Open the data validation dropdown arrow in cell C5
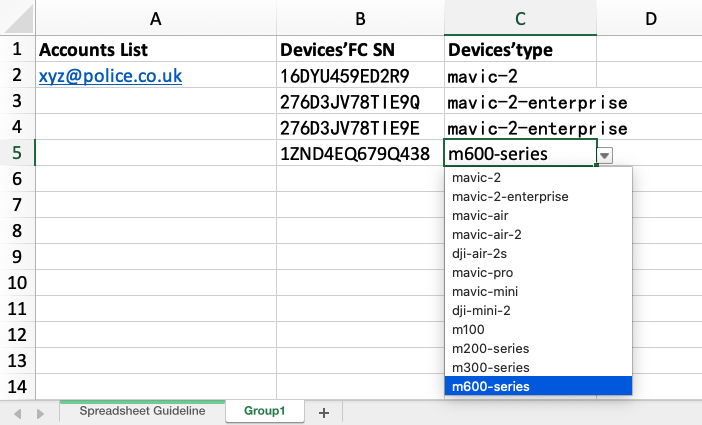The height and width of the screenshot is (425, 702). (605, 155)
